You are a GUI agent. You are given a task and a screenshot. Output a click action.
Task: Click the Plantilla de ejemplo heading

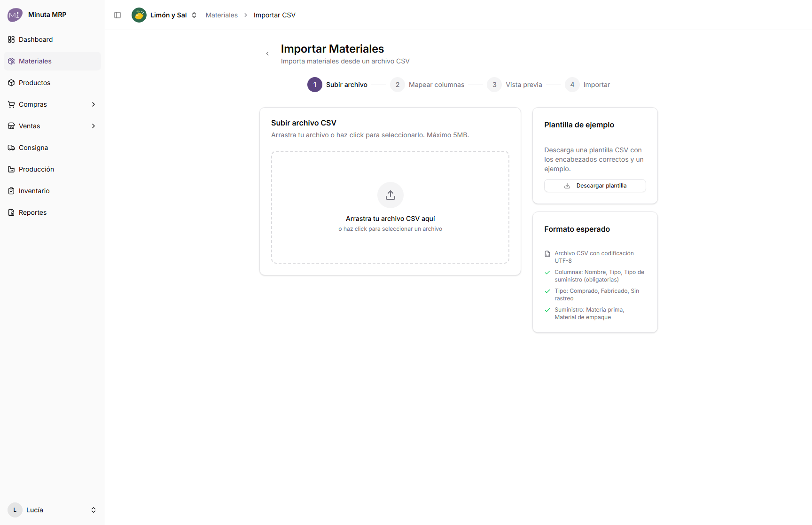(579, 125)
